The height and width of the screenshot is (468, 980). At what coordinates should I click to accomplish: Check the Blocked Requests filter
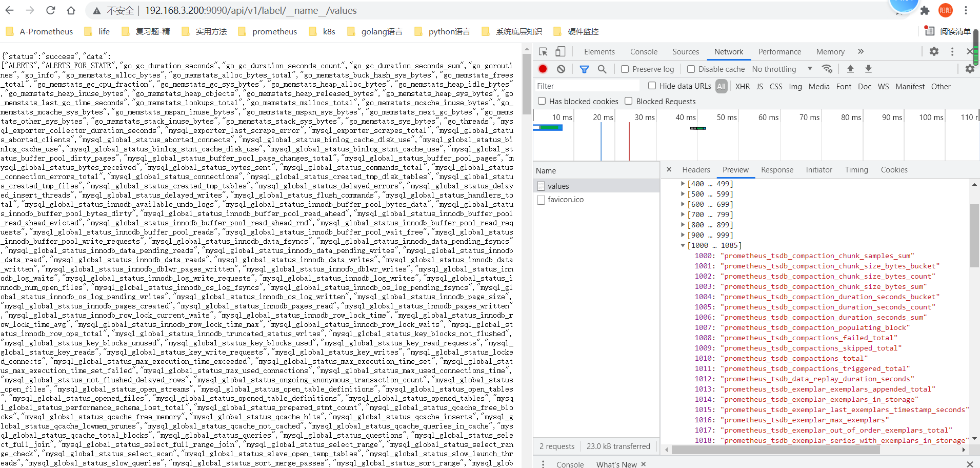pos(629,101)
